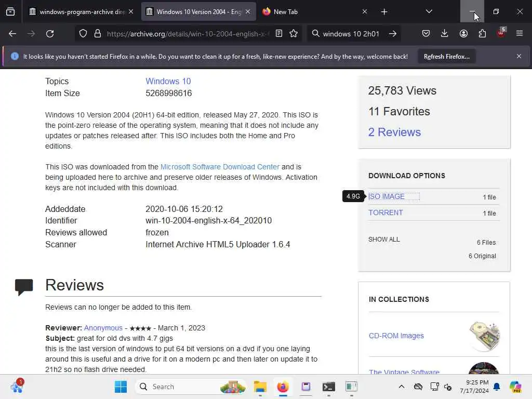The width and height of the screenshot is (532, 399).
Task: List all tabs dropdown arrow
Action: (429, 12)
